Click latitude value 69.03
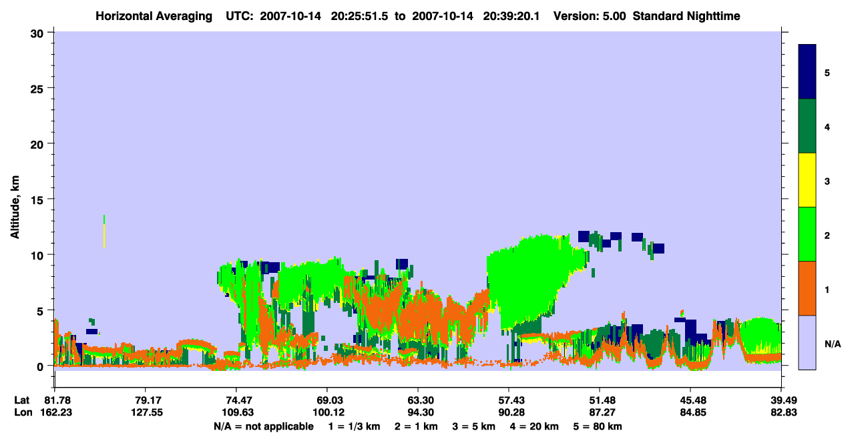The width and height of the screenshot is (868, 445). (327, 400)
